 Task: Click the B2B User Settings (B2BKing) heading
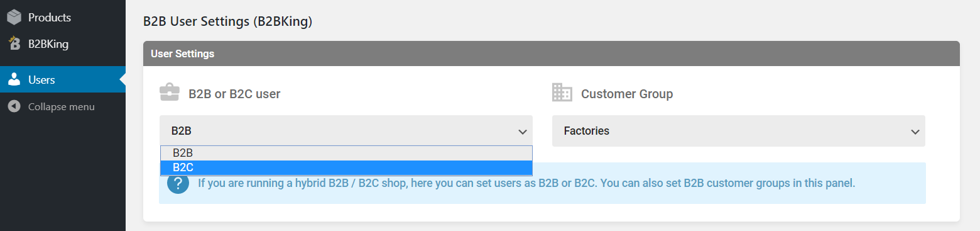pyautogui.click(x=227, y=21)
